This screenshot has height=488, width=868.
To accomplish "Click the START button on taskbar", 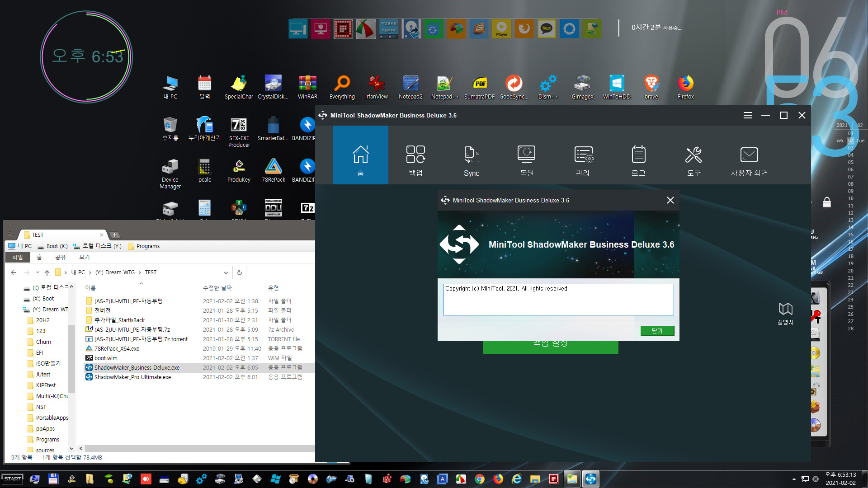I will point(13,479).
